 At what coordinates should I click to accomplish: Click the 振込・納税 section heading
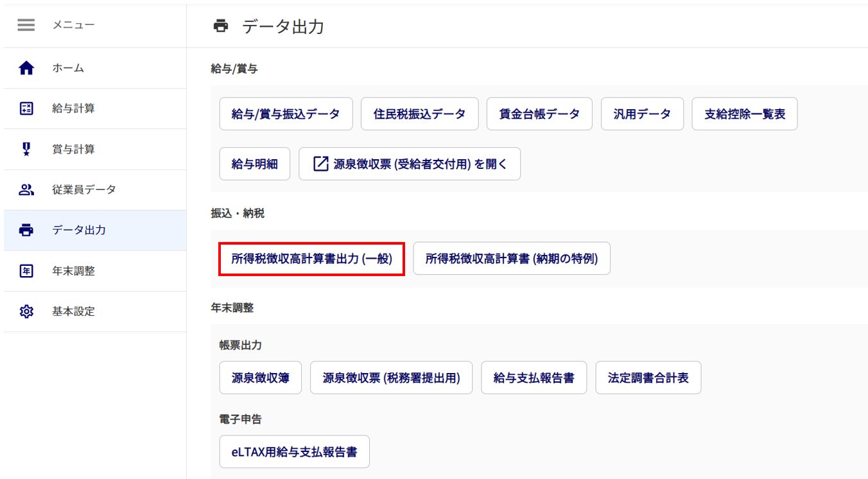pos(238,214)
